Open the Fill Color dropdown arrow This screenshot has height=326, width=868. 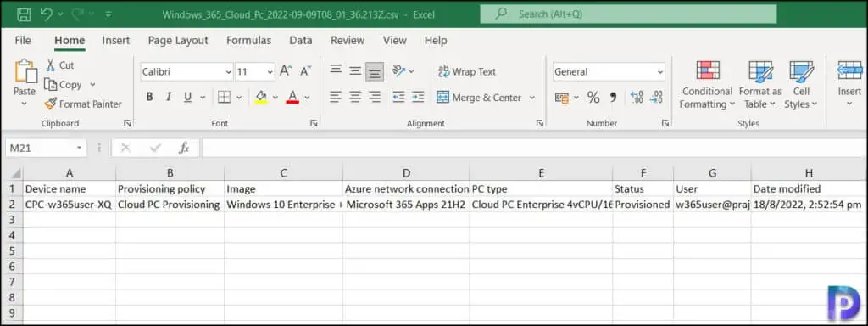coord(275,98)
